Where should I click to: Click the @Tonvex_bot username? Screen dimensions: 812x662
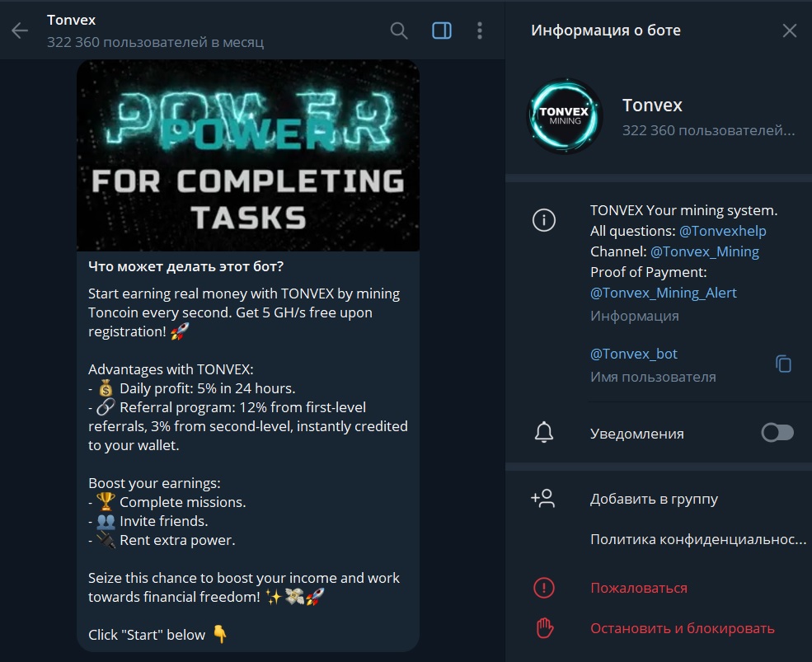pos(634,354)
